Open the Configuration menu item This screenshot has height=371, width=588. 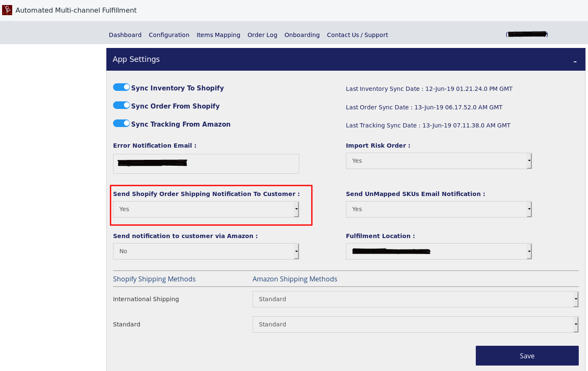(169, 35)
